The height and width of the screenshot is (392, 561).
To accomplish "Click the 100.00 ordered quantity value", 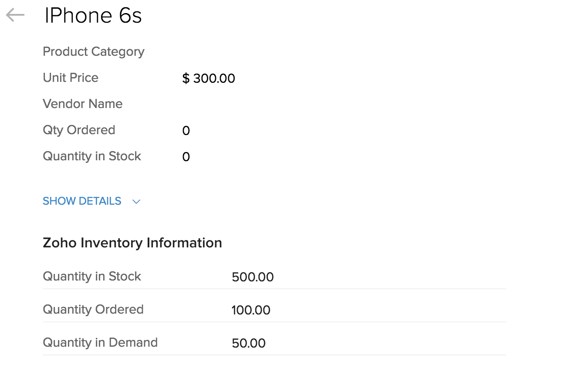I will click(x=251, y=311).
